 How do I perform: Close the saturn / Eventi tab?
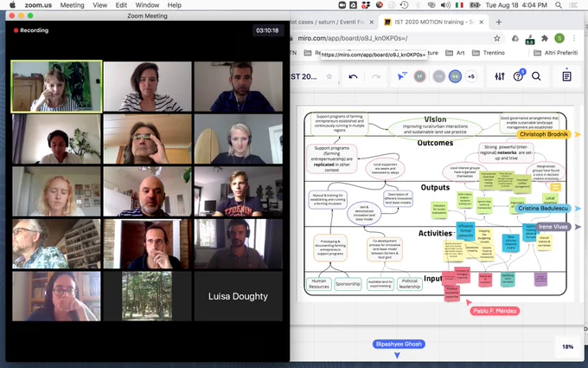point(372,23)
